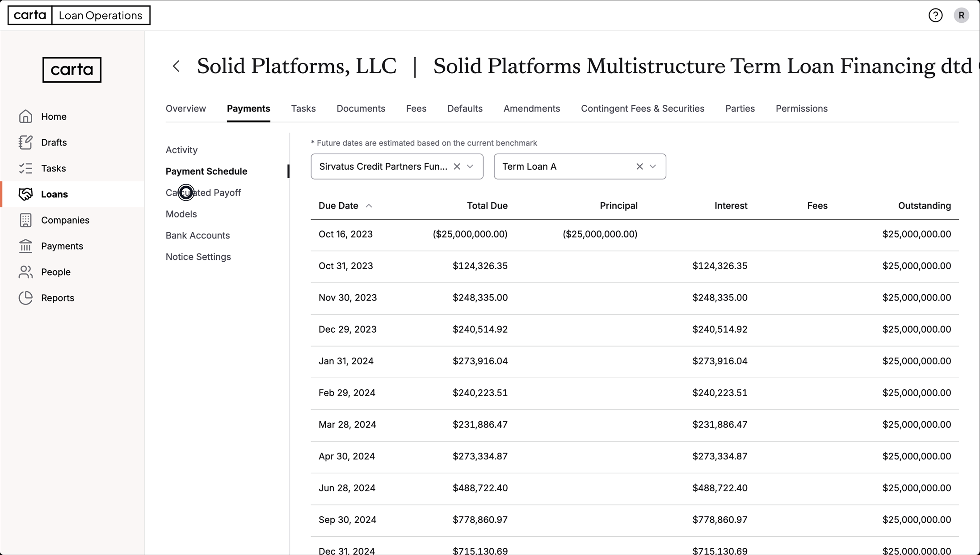Go to Bank Accounts section
Viewport: 980px width, 555px height.
point(198,235)
